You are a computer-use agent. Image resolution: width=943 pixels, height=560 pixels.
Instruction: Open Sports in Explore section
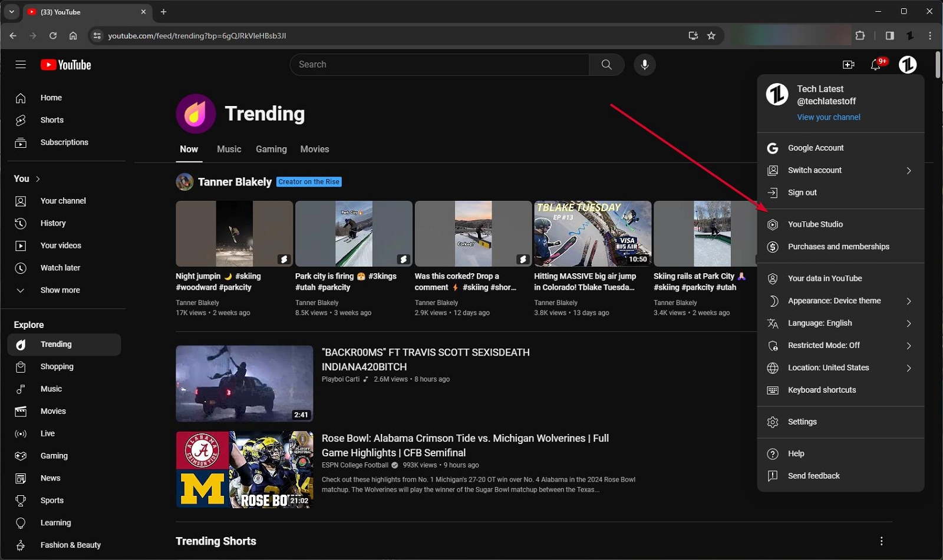pos(64,501)
